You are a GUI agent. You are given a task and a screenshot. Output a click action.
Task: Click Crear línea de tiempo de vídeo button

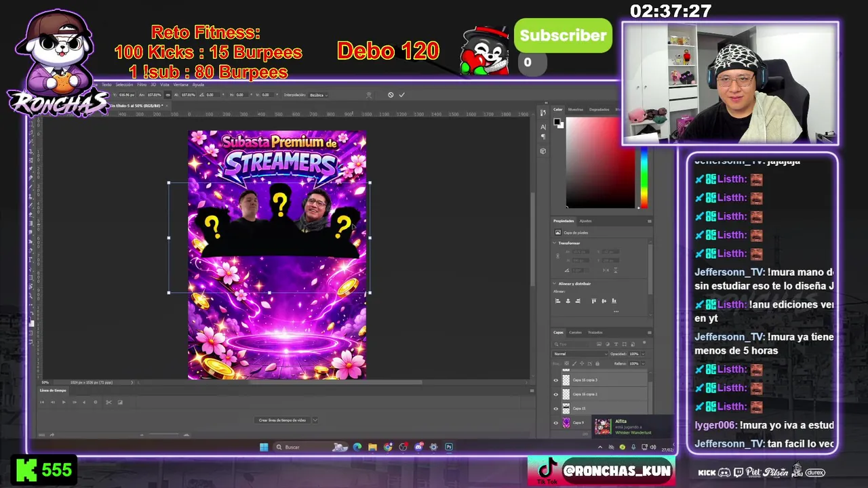[x=282, y=420]
